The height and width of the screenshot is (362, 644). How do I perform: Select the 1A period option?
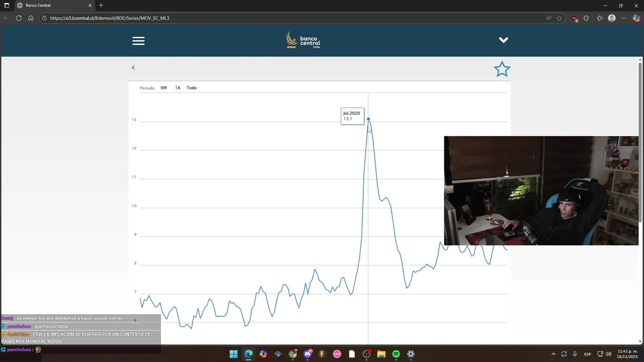pyautogui.click(x=178, y=88)
